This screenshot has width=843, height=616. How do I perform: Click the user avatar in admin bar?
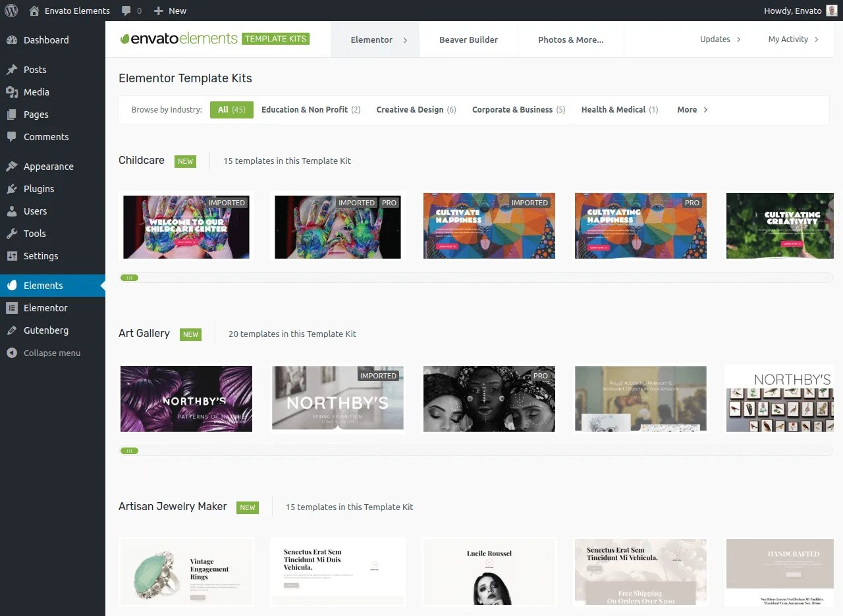click(832, 11)
